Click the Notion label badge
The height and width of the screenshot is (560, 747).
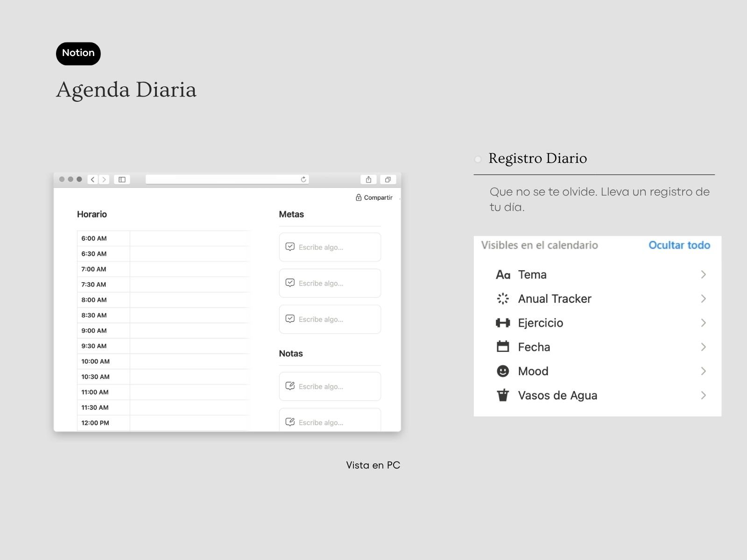(78, 54)
